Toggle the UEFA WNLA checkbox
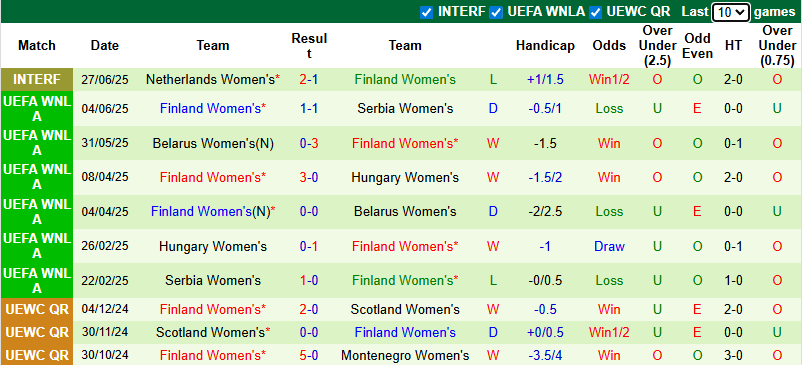This screenshot has height=366, width=802. (496, 12)
